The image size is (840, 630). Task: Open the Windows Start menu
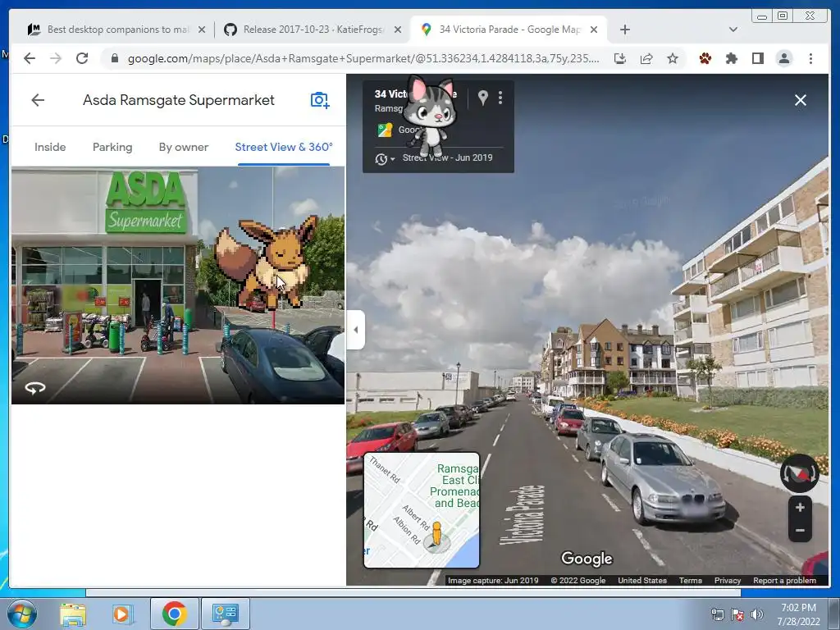pyautogui.click(x=21, y=614)
